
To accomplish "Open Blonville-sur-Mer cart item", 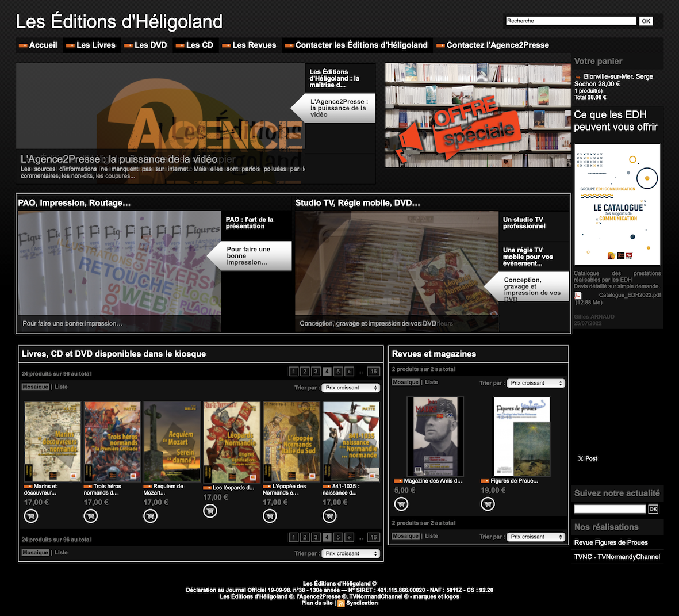I will pyautogui.click(x=613, y=80).
